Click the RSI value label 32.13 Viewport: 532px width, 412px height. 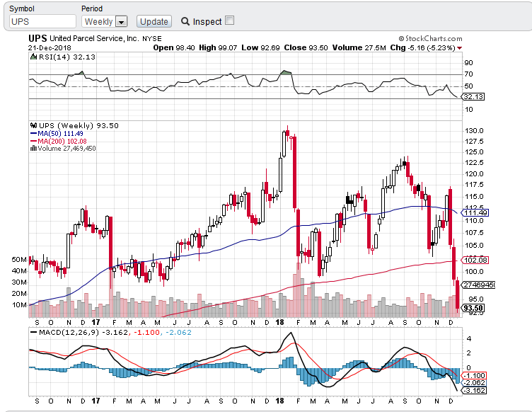[x=473, y=97]
